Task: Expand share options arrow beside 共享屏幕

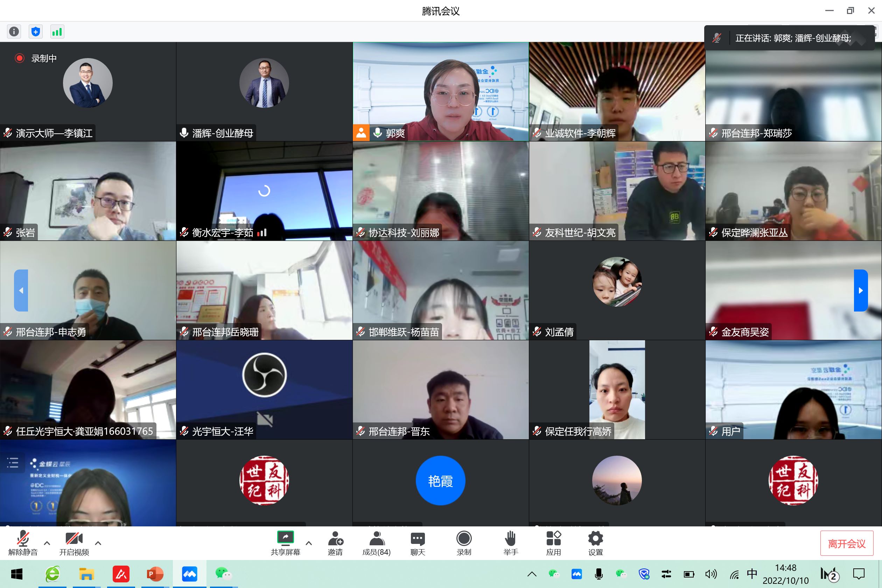Action: (309, 542)
